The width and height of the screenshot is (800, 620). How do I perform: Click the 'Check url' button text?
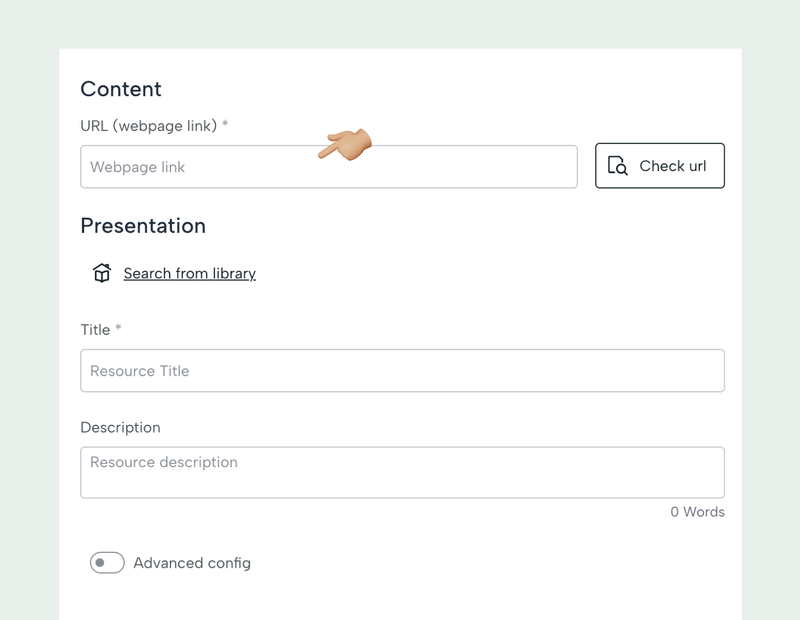673,166
